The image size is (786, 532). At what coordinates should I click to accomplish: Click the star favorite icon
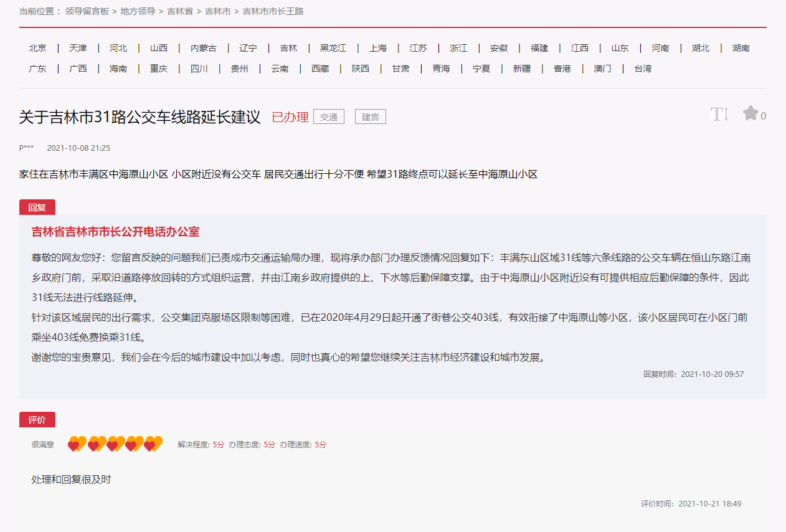point(750,113)
